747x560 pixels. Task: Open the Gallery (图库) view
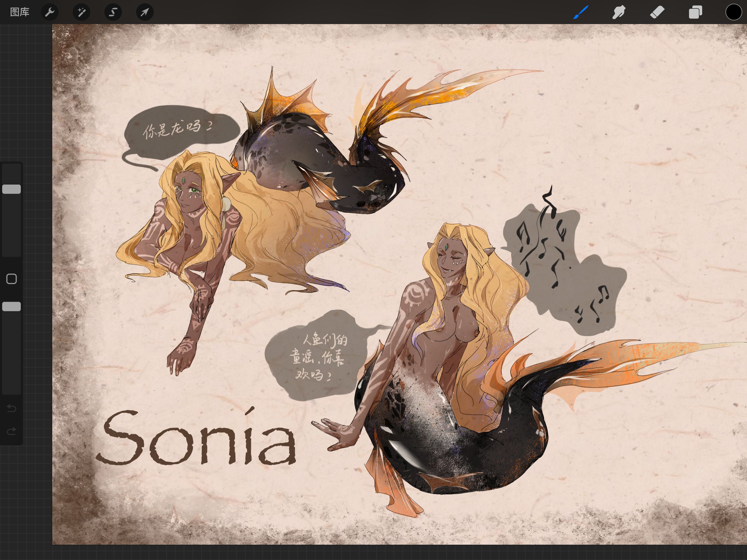coord(20,12)
